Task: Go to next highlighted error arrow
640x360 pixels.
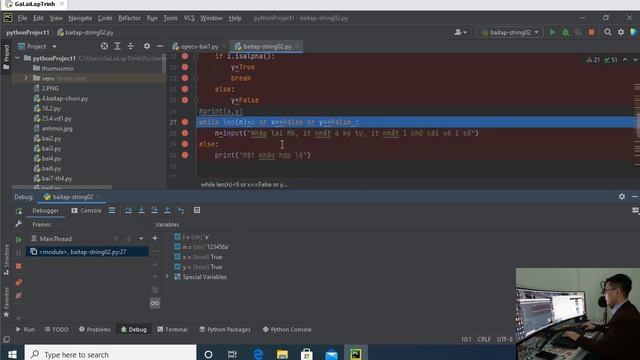Action: click(x=635, y=60)
